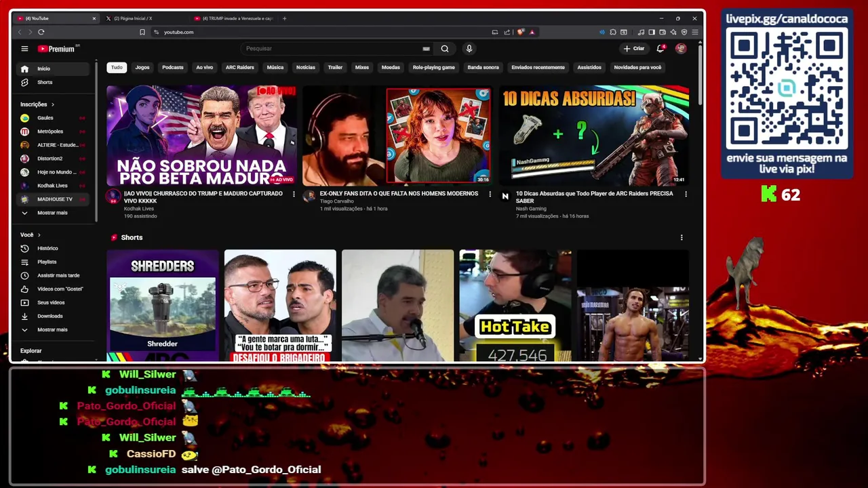Open the Brave wallet icon
The height and width of the screenshot is (488, 868).
663,32
